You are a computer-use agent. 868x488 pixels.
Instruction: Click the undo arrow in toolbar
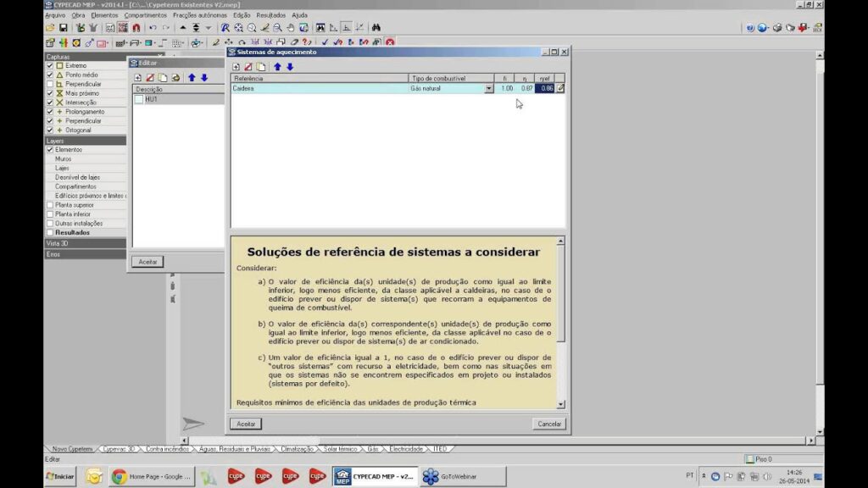pyautogui.click(x=153, y=28)
